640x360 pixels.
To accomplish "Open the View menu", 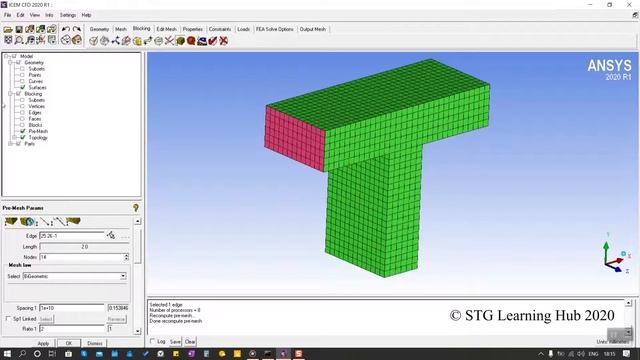I will click(35, 15).
